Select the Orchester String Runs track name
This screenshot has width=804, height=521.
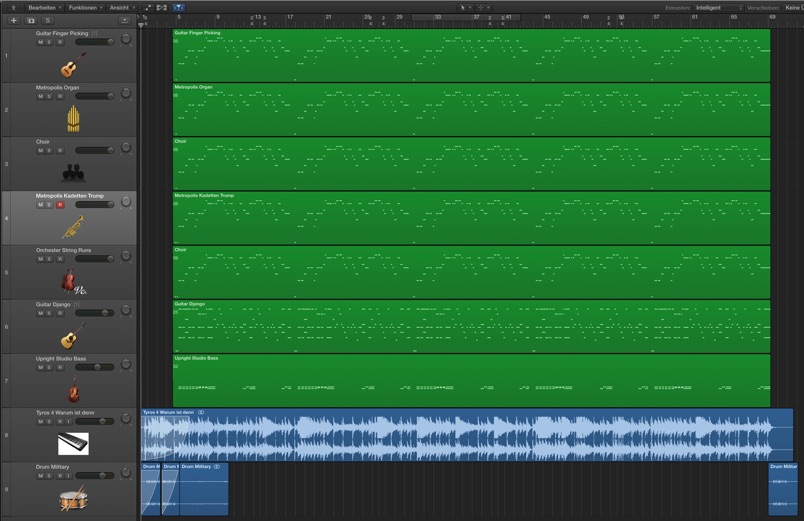click(63, 250)
